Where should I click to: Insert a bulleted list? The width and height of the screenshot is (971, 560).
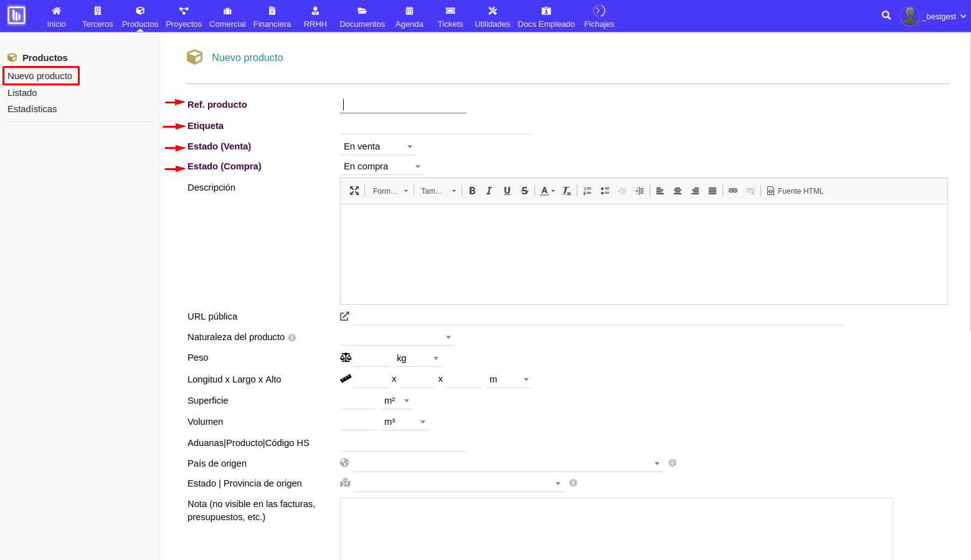coord(605,191)
